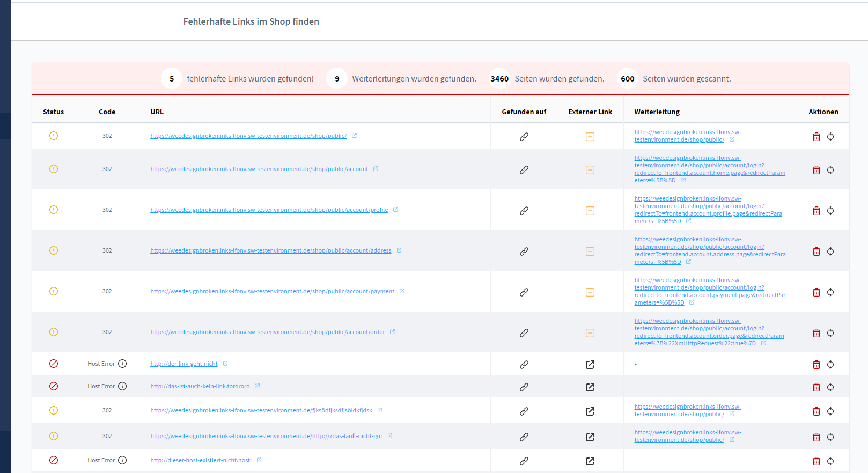The image size is (868, 473).
Task: Click the '600' pages scanned counter
Action: coord(628,79)
